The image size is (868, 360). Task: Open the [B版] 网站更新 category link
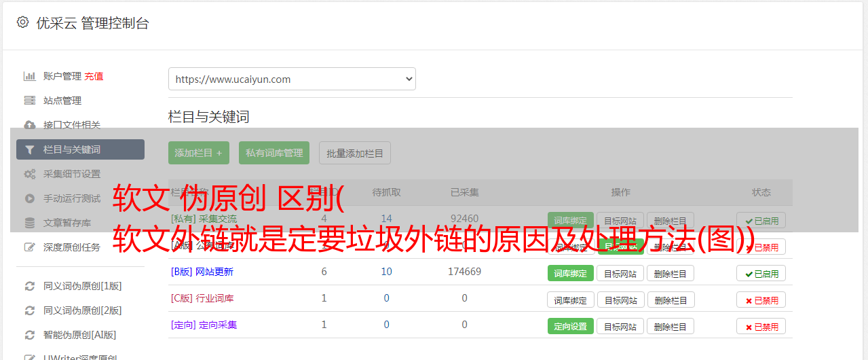tap(202, 272)
